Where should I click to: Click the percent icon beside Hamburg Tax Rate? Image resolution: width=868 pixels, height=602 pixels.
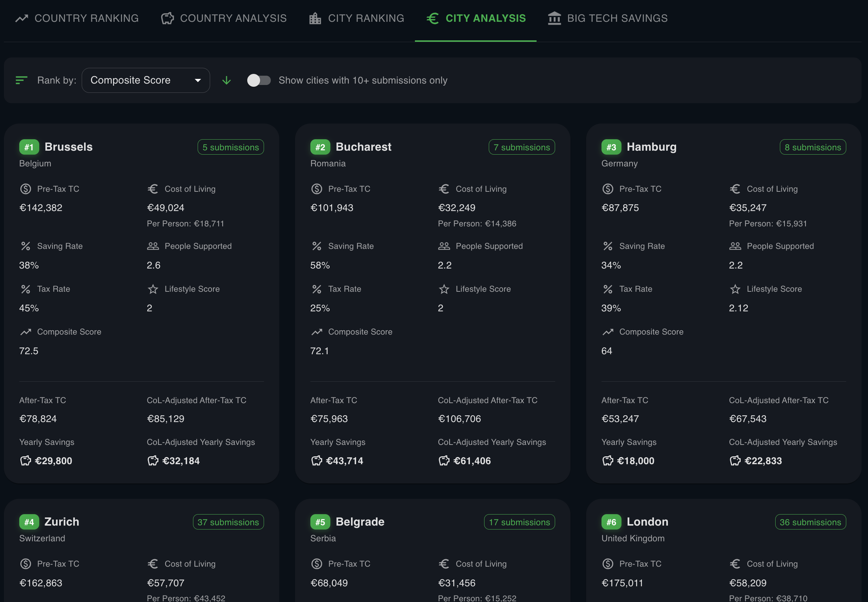(x=608, y=289)
